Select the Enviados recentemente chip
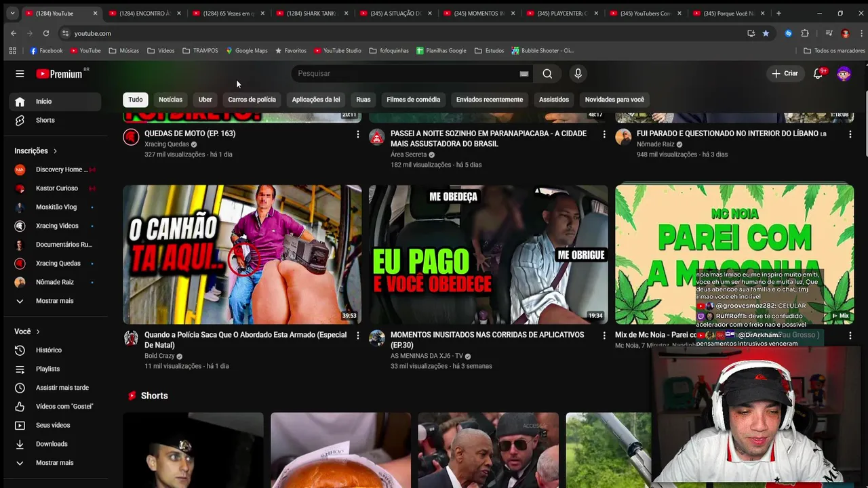The image size is (868, 488). pyautogui.click(x=490, y=100)
